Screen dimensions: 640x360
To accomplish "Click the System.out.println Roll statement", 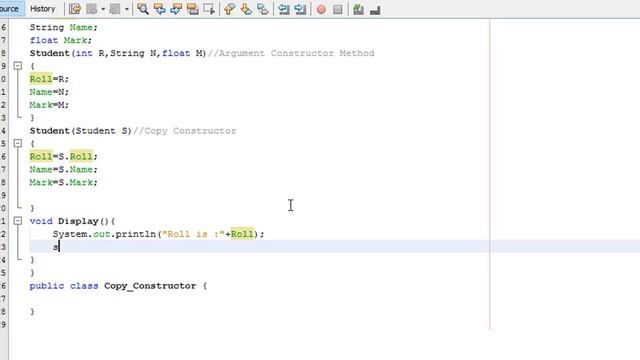I will (158, 234).
